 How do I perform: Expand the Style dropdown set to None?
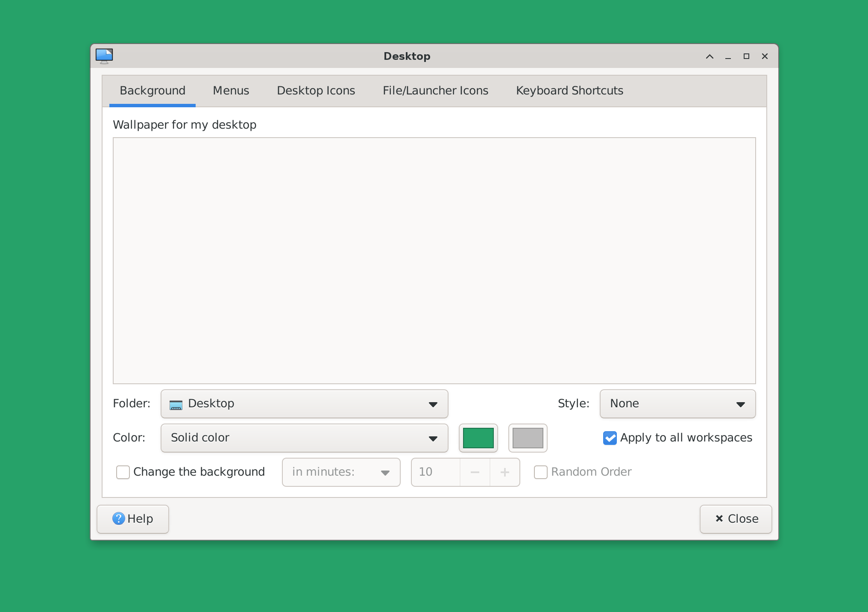677,404
